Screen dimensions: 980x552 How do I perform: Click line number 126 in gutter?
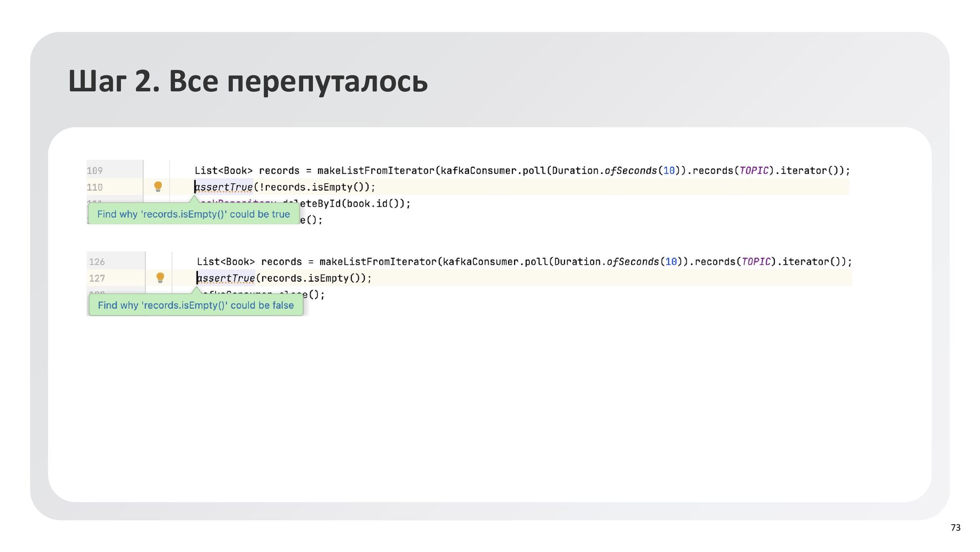coord(97,262)
